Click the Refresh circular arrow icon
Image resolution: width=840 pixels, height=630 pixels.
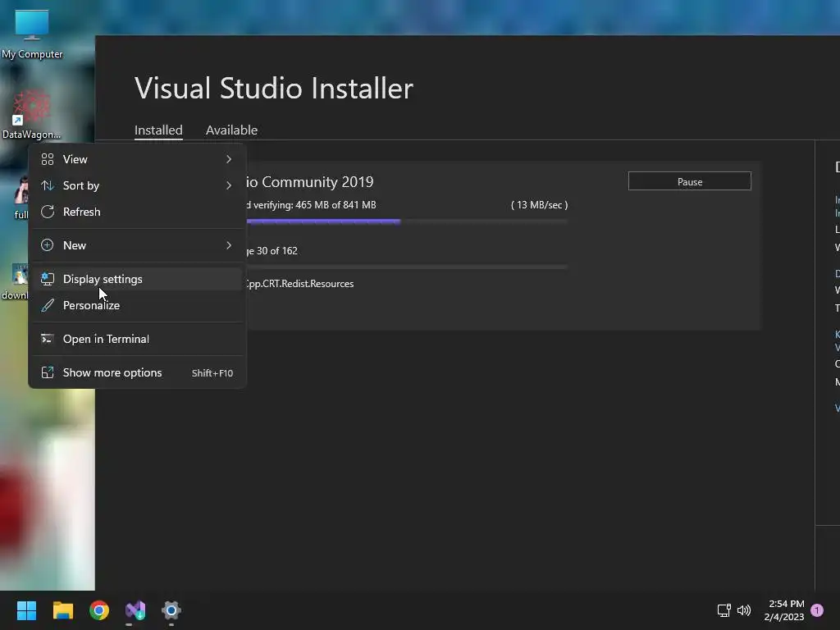[x=47, y=212]
